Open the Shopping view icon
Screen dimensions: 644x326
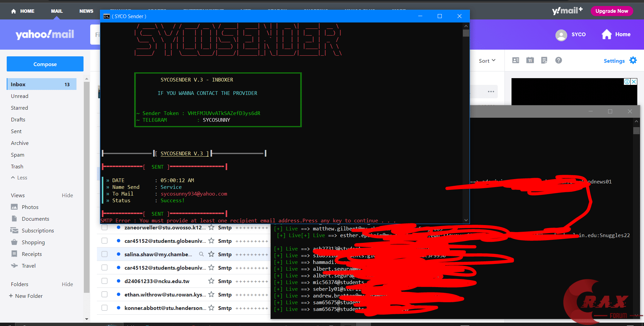pos(14,242)
